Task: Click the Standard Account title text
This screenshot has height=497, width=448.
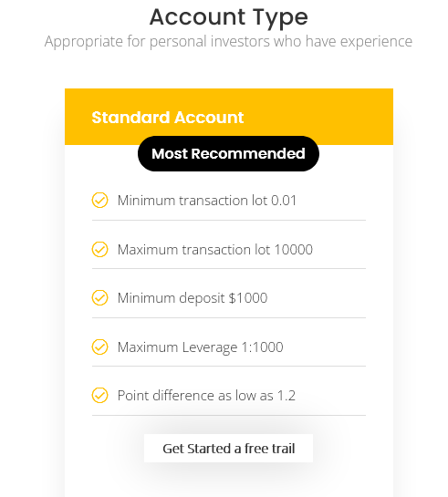Action: click(168, 118)
